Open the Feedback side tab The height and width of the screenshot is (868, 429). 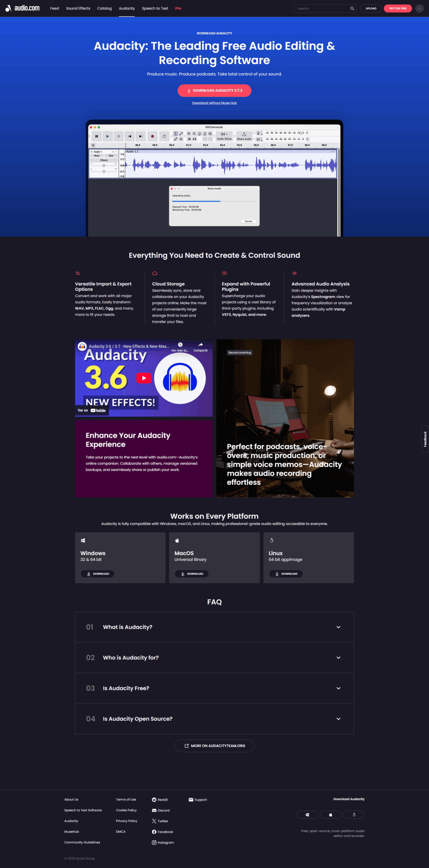click(x=425, y=439)
